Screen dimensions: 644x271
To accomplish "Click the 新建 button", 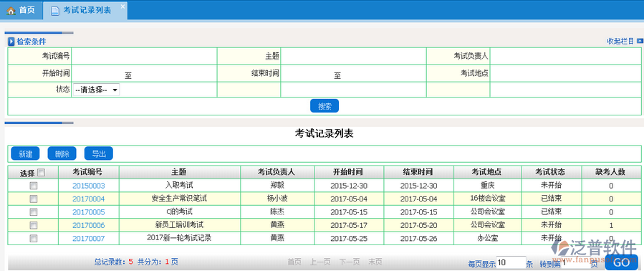I will (25, 154).
